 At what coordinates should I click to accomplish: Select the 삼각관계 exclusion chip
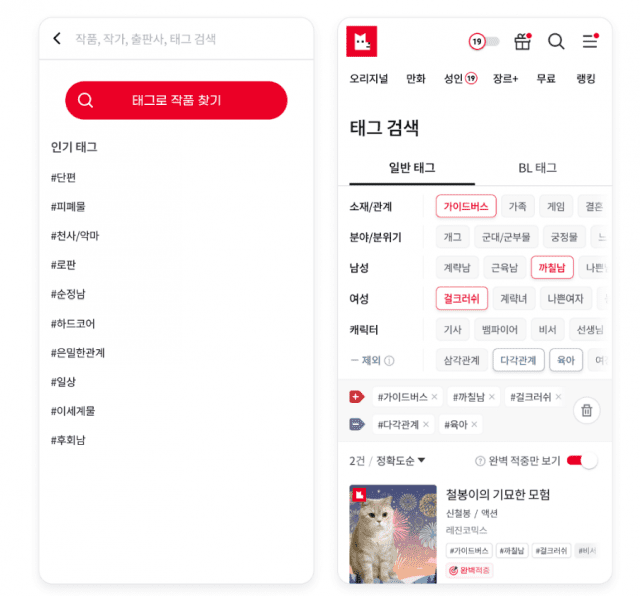point(462,360)
